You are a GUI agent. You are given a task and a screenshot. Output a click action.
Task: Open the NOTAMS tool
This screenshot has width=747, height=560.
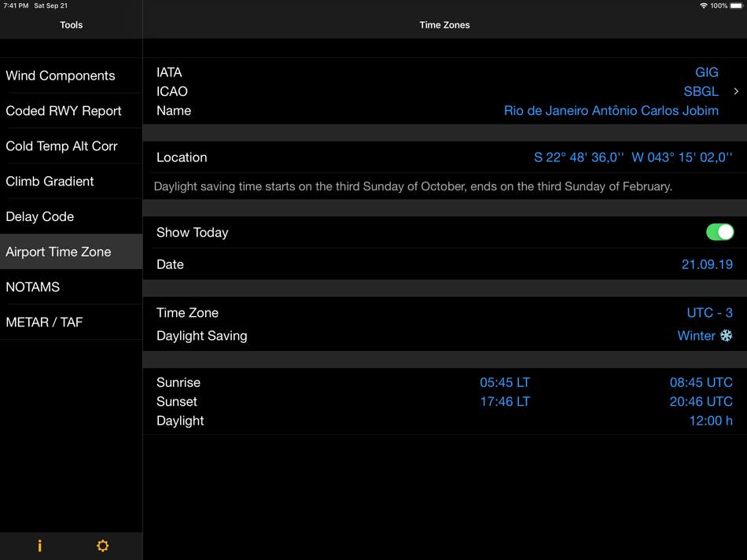tap(32, 287)
